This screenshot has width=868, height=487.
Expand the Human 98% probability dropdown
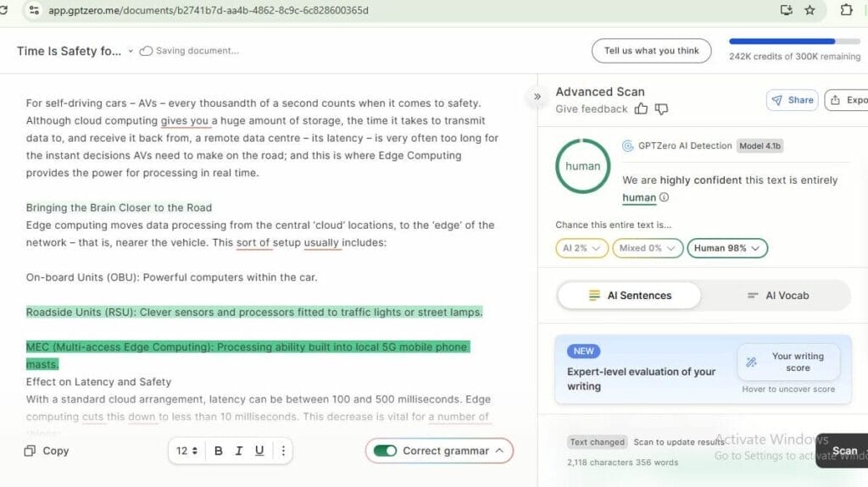click(x=727, y=248)
